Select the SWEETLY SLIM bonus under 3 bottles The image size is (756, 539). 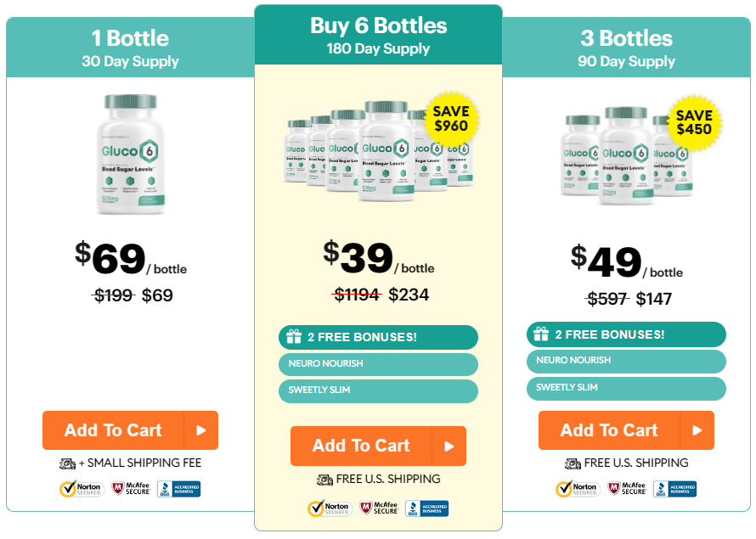pyautogui.click(x=626, y=388)
